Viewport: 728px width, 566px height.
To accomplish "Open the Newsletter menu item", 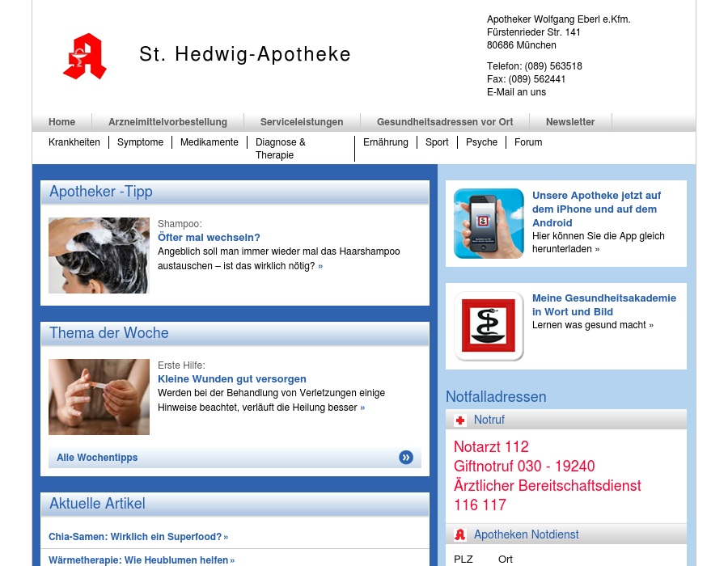I will (x=570, y=122).
